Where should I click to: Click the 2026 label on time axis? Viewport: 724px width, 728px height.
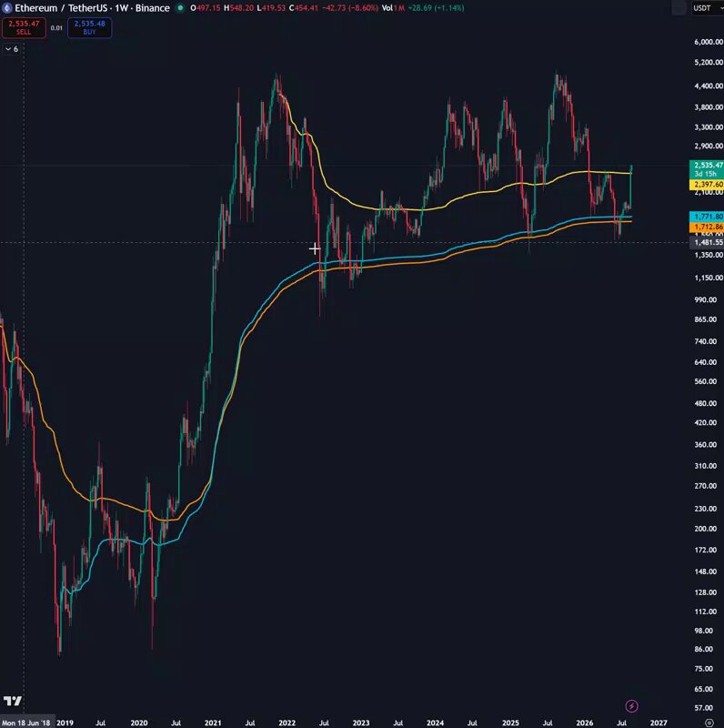coord(584,723)
